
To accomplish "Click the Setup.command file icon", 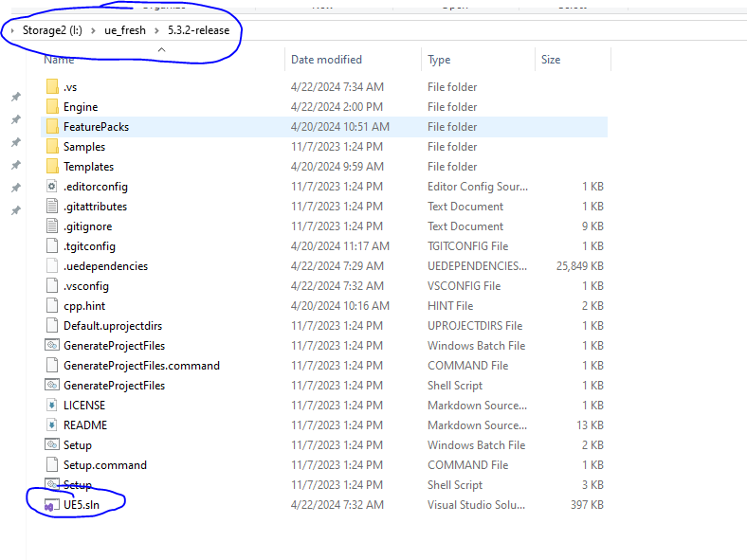I will (52, 464).
